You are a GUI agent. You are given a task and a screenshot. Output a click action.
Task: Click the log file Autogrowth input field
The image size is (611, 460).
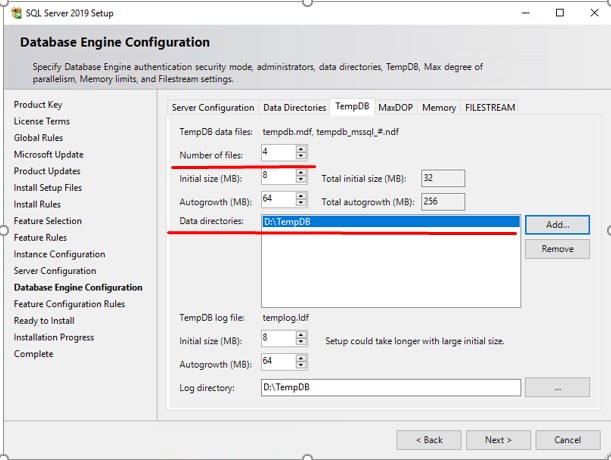point(279,362)
